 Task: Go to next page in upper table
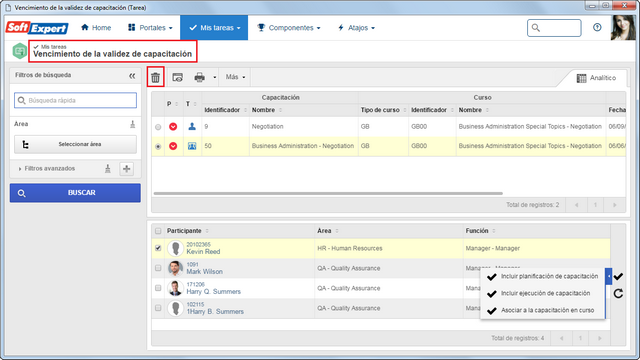click(x=615, y=205)
